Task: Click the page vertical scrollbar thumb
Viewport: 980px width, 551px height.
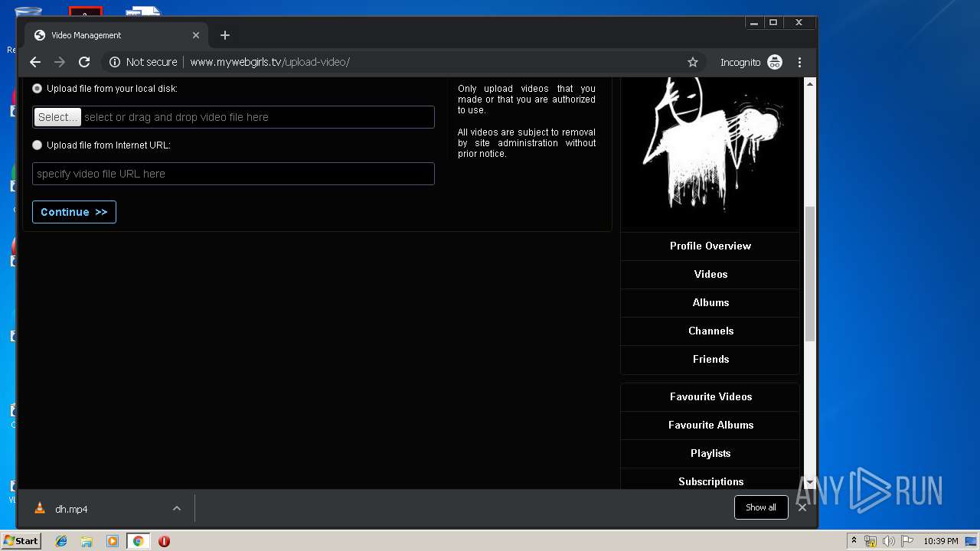Action: coord(809,274)
